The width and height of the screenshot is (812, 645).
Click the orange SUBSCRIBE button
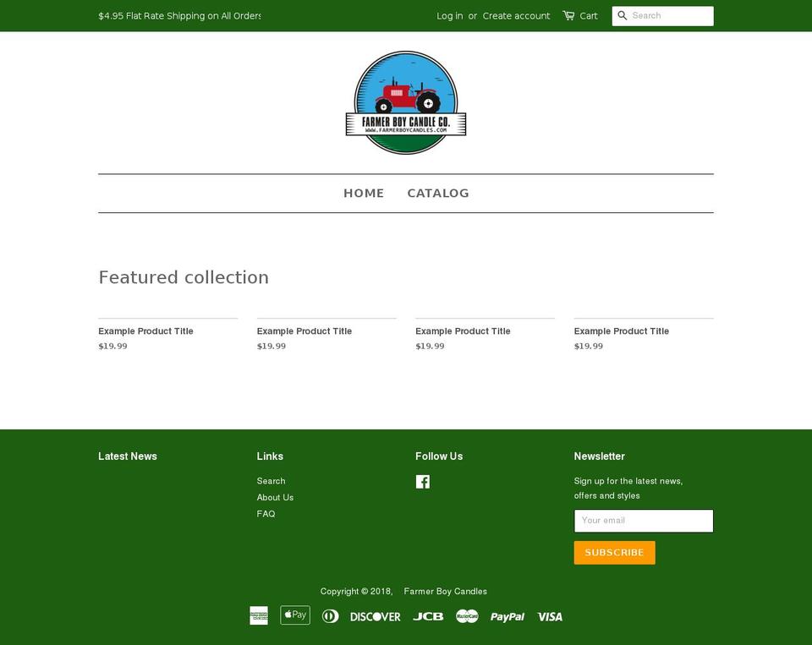pyautogui.click(x=614, y=553)
